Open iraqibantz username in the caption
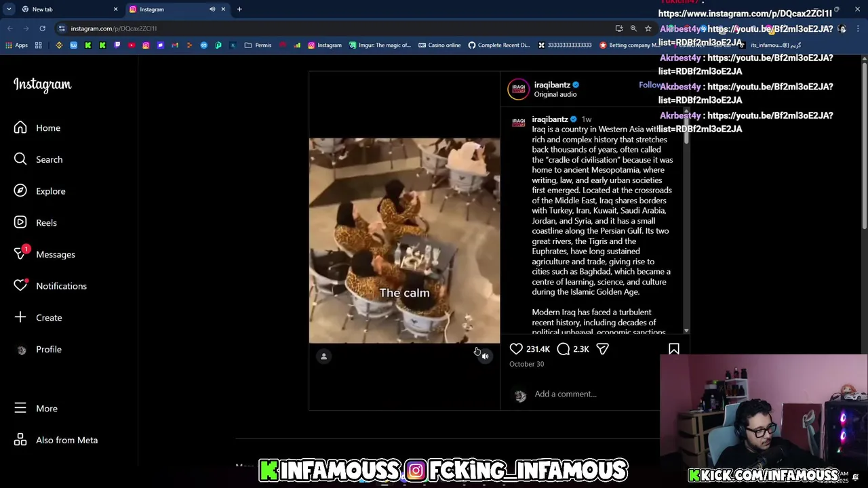The width and height of the screenshot is (868, 488). tap(549, 119)
